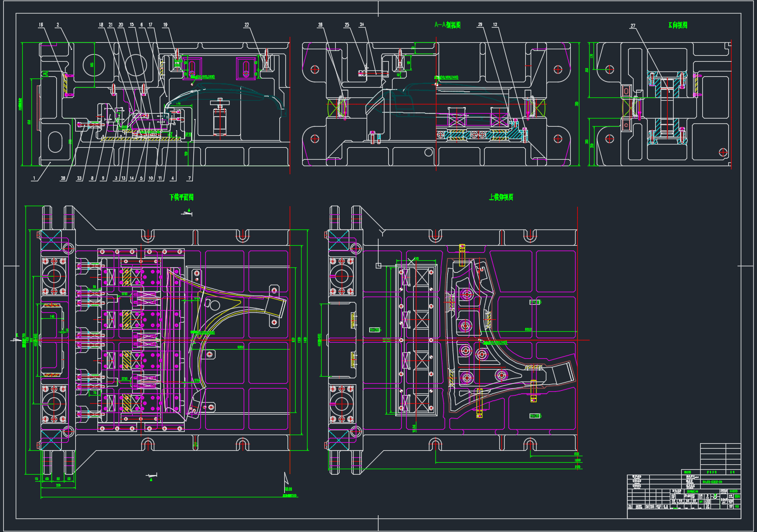757x532 pixels.
Task: Select the 下模平面图 view title
Action: pos(181,198)
